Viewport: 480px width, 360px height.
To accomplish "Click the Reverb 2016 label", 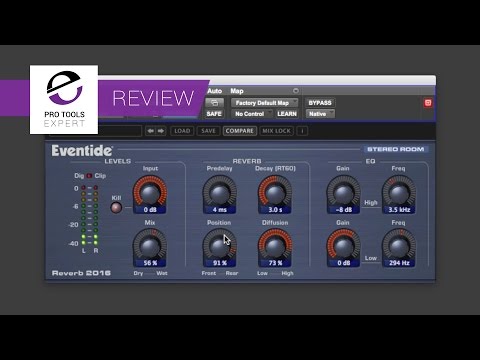I will (81, 273).
